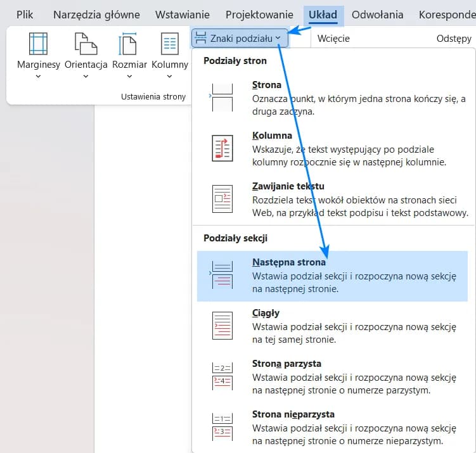
Task: Click the Marginesy icon in the ribbon
Action: pyautogui.click(x=38, y=44)
